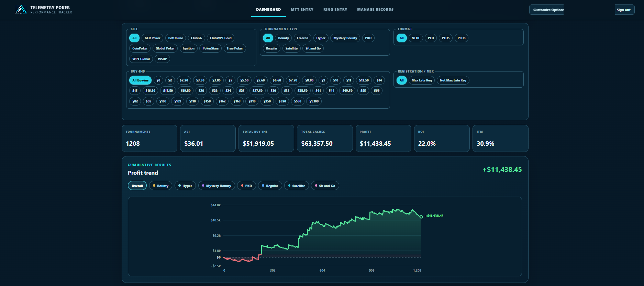Filter by ACR Poker site
This screenshot has width=644, height=286.
click(152, 38)
